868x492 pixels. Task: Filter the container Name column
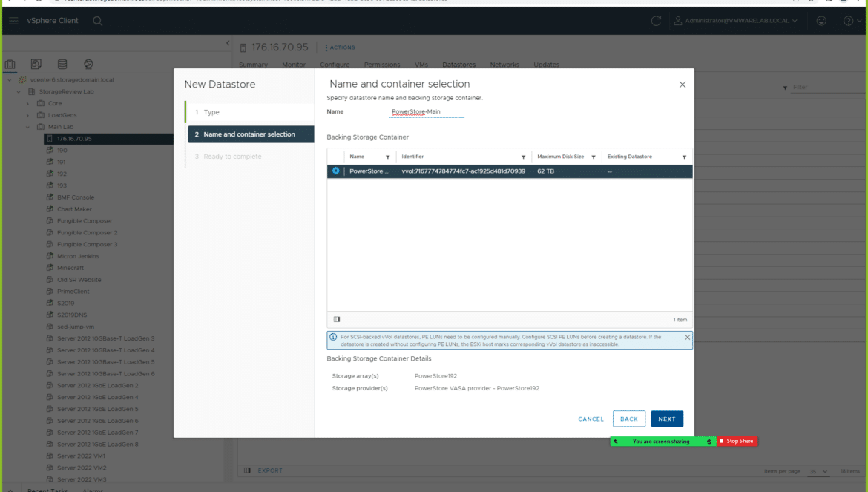(x=387, y=157)
